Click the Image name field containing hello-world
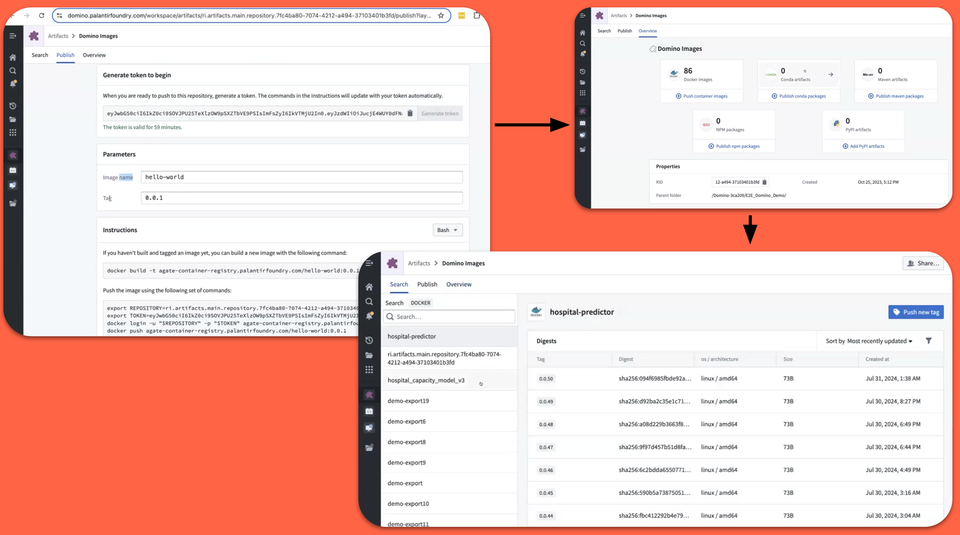960x535 pixels. click(302, 177)
